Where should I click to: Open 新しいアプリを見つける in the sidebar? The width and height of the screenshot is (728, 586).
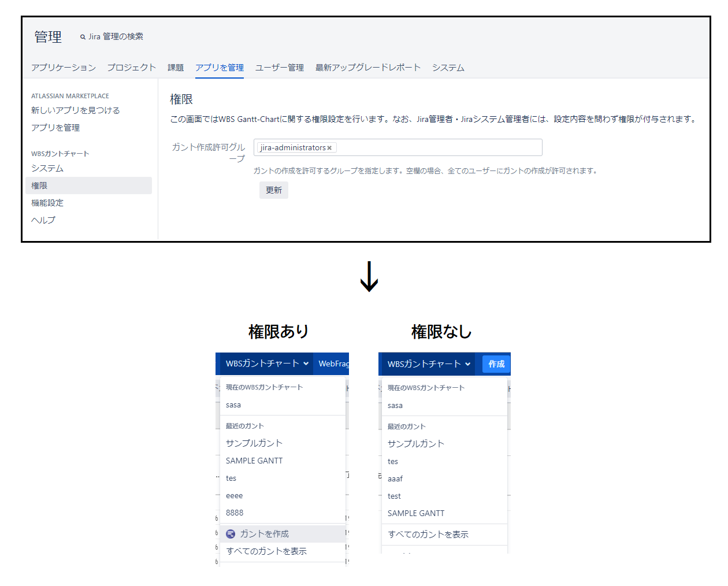tap(76, 110)
